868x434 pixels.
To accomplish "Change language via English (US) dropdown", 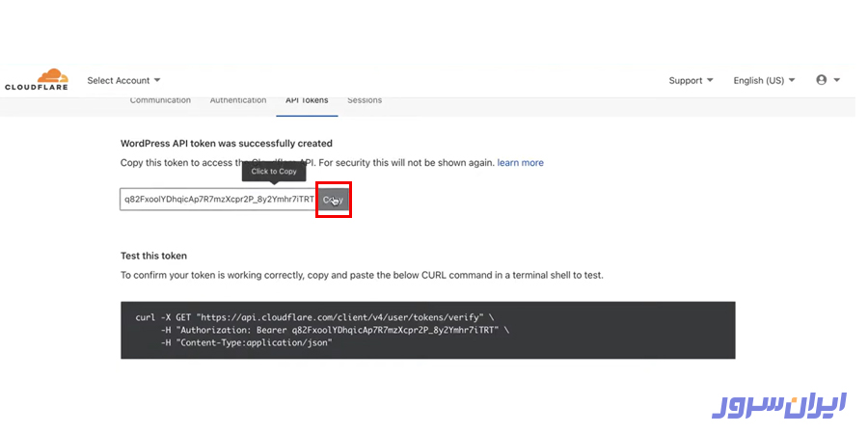I will (764, 80).
